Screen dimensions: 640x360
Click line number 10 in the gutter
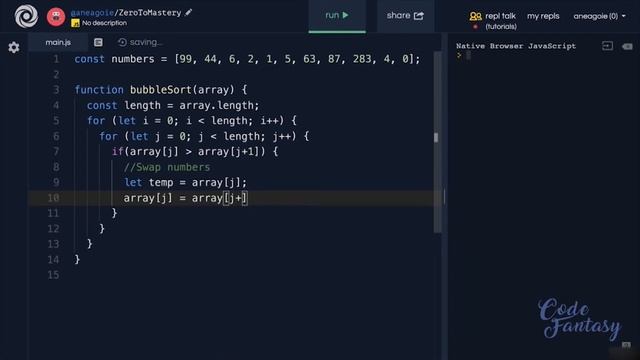pos(53,198)
